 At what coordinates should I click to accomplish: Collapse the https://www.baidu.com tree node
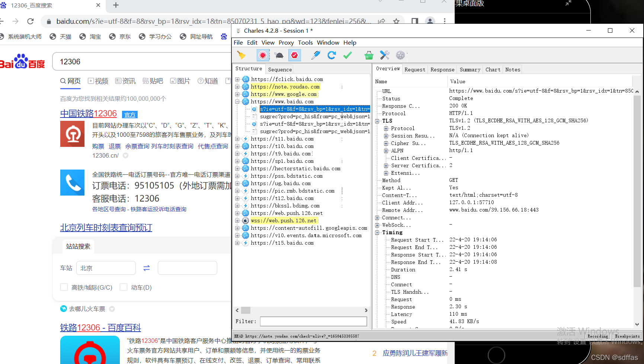pos(237,102)
